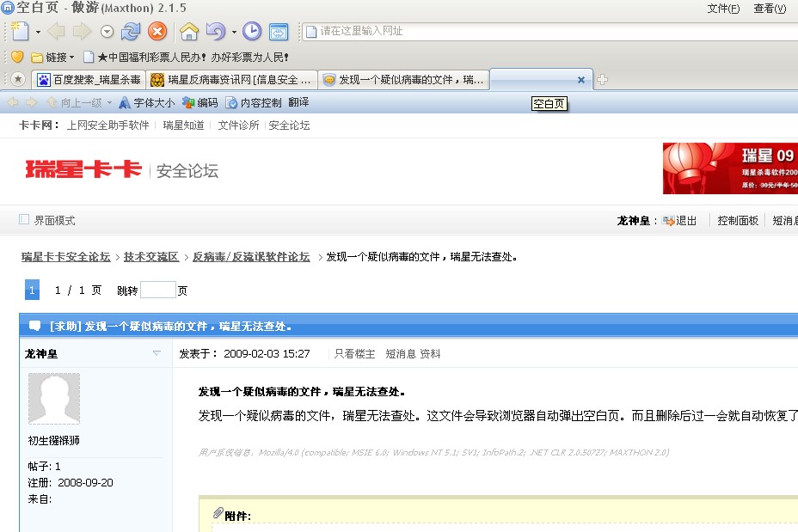Stop loading with the orange X icon

pyautogui.click(x=157, y=32)
